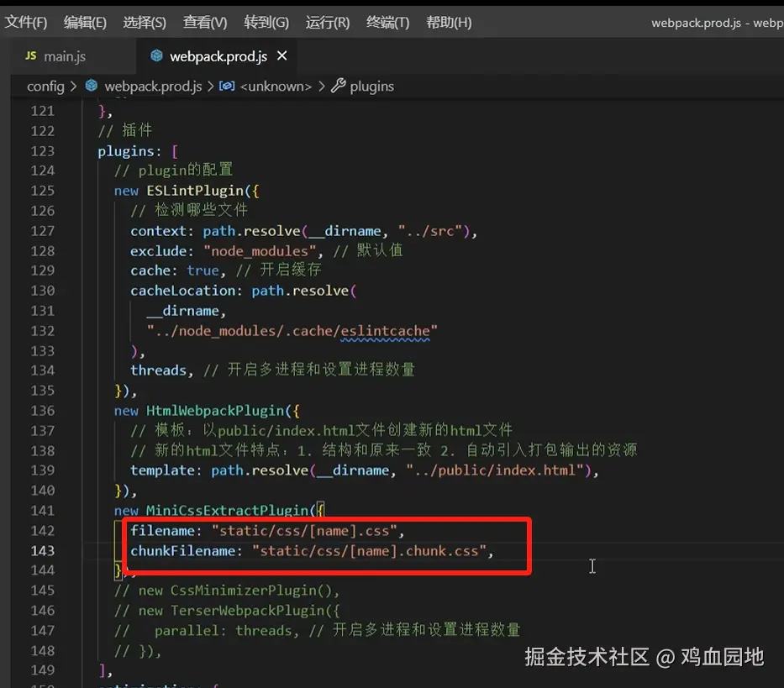Screen dimensions: 784x688
Task: Close the webpack.prod.js tab
Action: point(282,56)
